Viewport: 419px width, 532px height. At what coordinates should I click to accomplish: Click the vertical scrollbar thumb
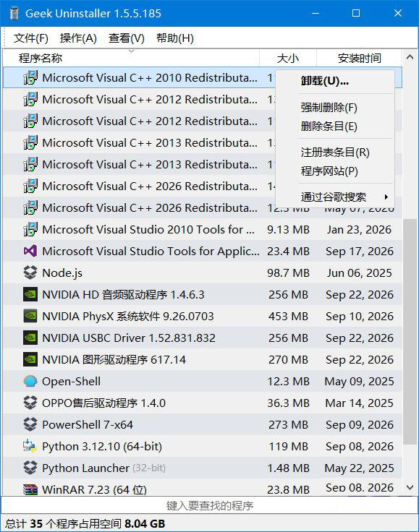(410, 332)
